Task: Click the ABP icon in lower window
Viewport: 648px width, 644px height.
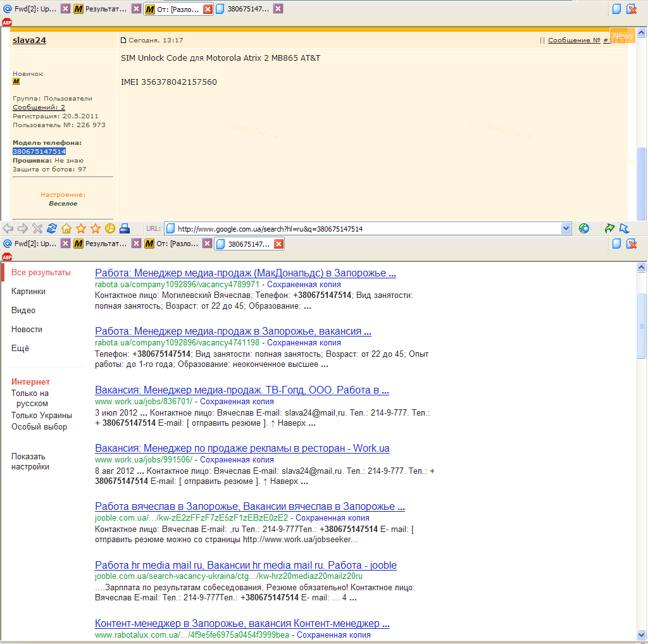Action: coord(7,257)
